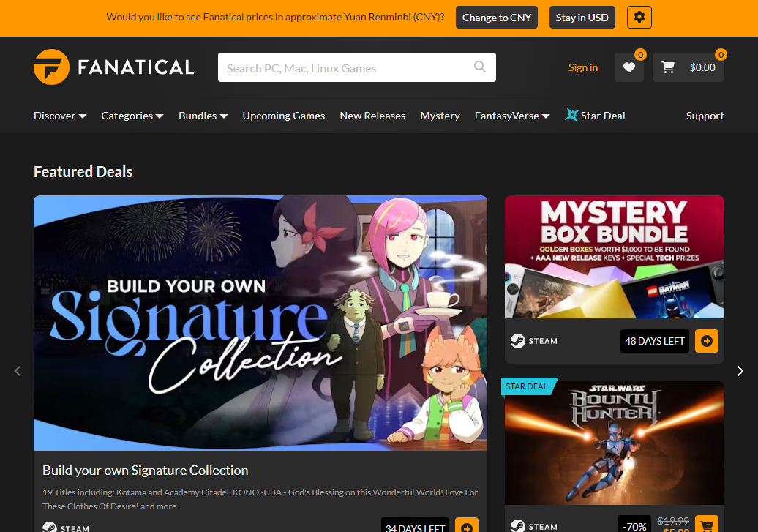The width and height of the screenshot is (758, 532).
Task: Focus the game search field
Action: pyautogui.click(x=357, y=67)
